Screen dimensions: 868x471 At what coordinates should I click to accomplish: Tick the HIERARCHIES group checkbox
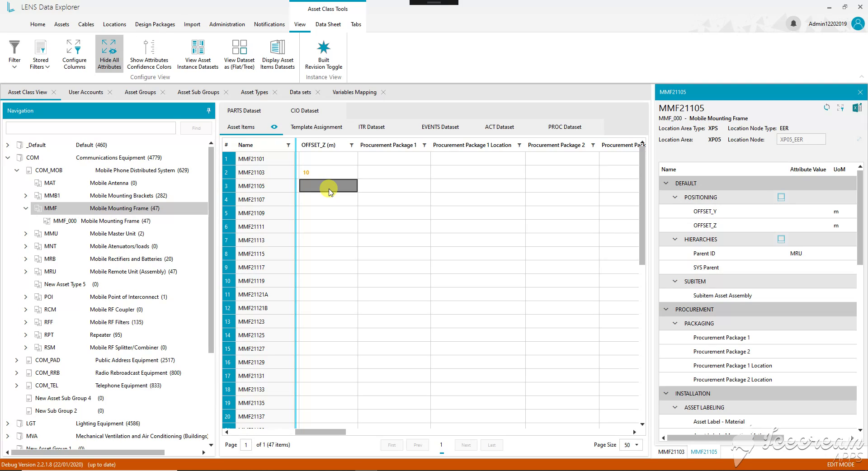pyautogui.click(x=781, y=239)
